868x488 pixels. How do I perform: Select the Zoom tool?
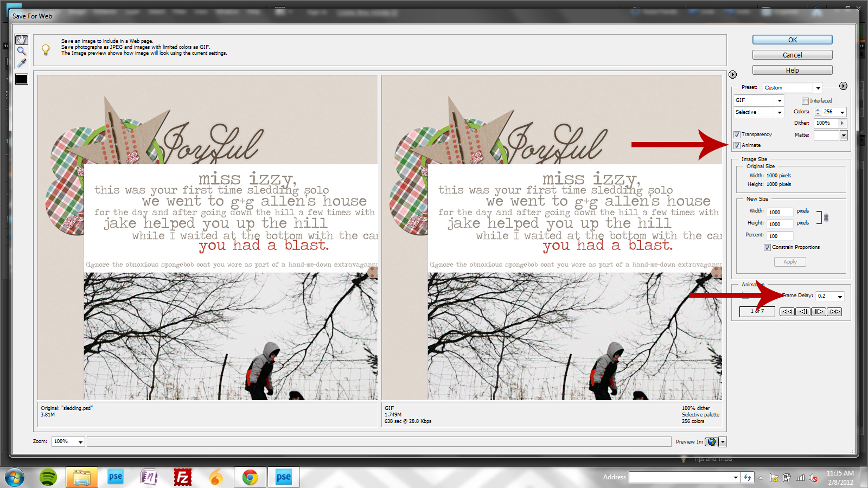[21, 51]
